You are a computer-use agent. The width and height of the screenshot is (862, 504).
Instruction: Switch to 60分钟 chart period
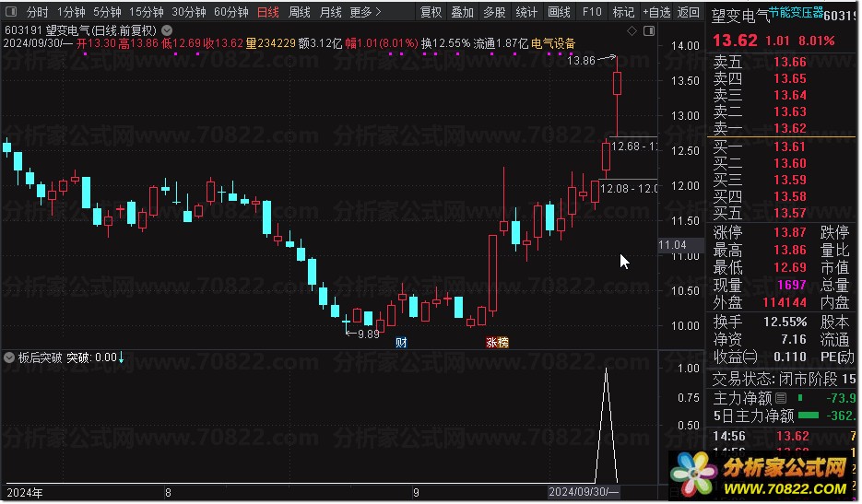[x=230, y=12]
